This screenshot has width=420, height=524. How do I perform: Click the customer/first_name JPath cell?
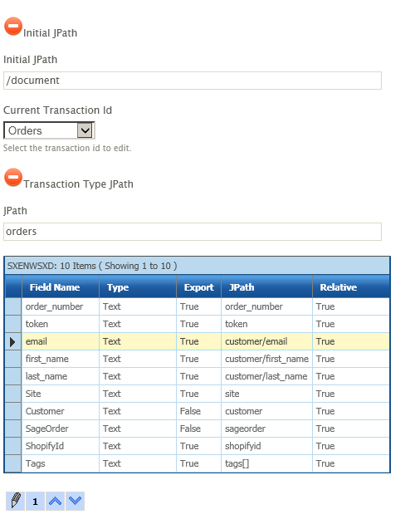(266, 359)
